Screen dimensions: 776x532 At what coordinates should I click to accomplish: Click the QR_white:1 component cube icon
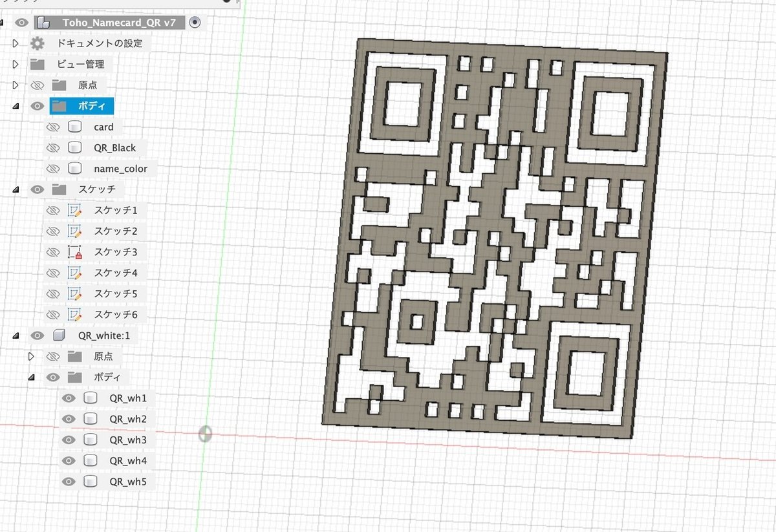coord(59,335)
